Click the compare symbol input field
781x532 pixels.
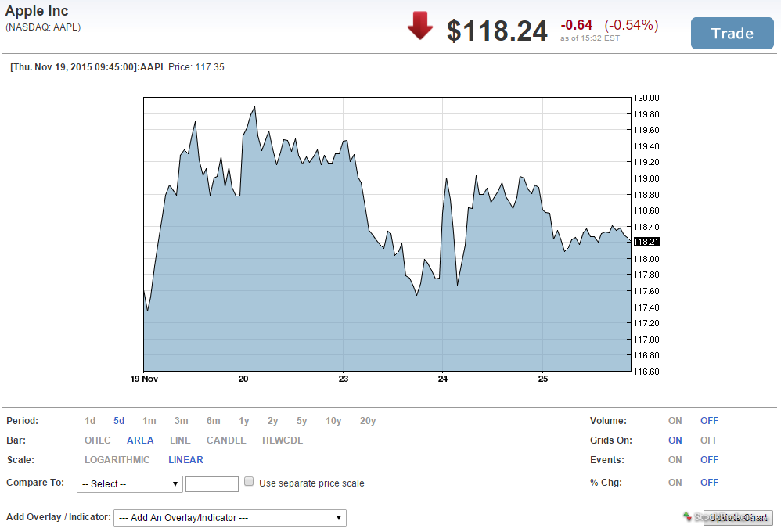tap(212, 484)
